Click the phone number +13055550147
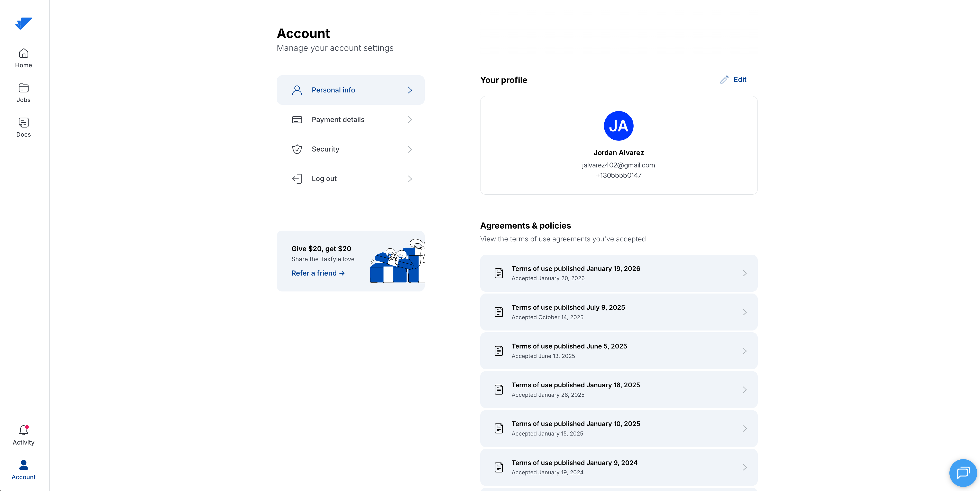The image size is (980, 491). 618,175
